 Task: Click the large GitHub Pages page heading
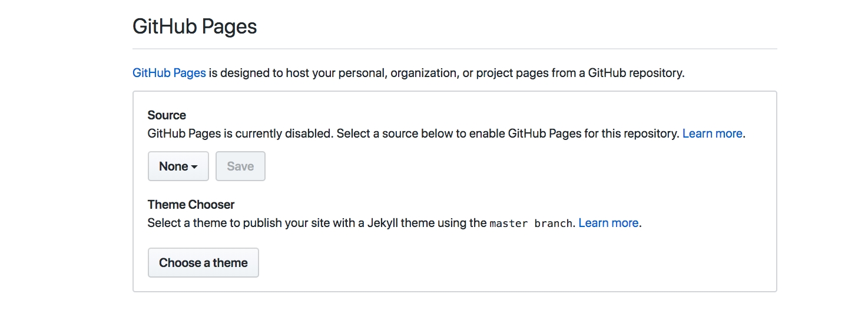click(x=194, y=27)
